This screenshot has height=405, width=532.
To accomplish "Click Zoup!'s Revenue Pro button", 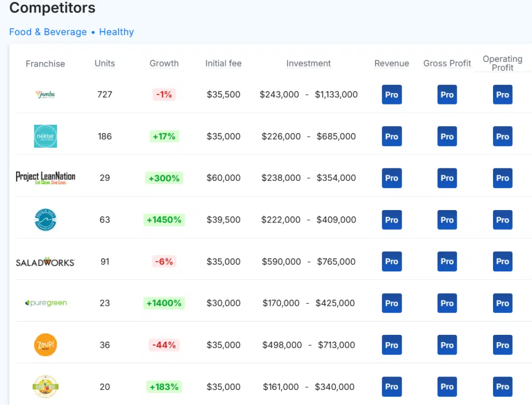I will tap(392, 345).
